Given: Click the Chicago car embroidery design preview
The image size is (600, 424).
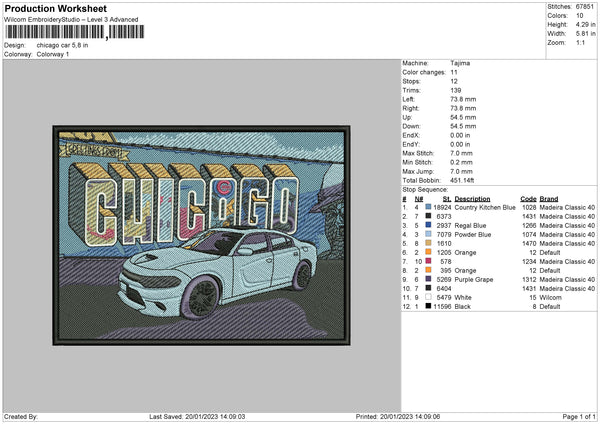Looking at the screenshot, I should (201, 235).
